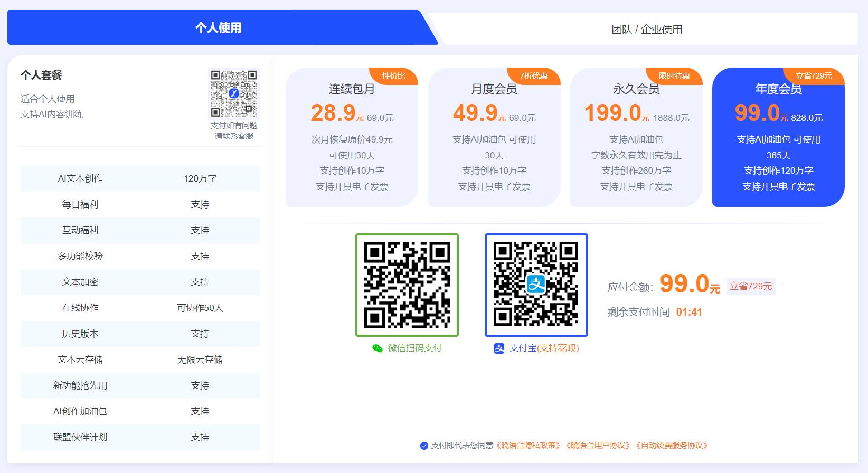Click the 立省729元 badge on 年度会员 card
This screenshot has height=473, width=868.
coord(814,76)
